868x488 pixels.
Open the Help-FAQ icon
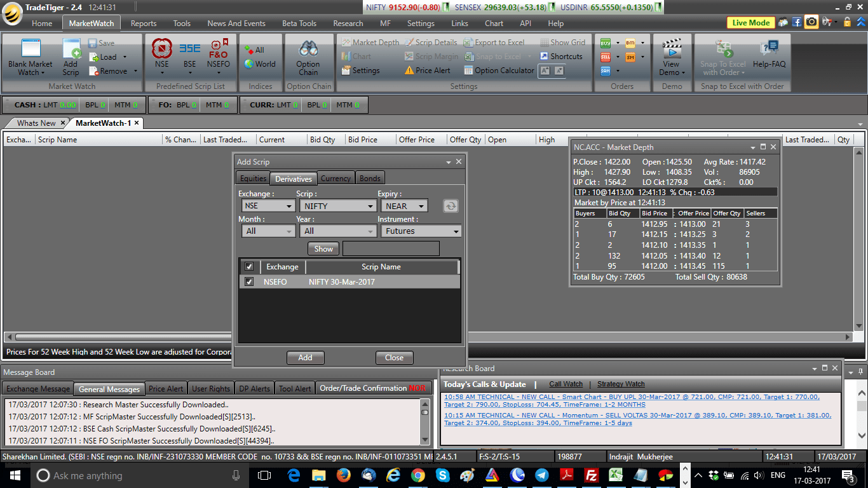pyautogui.click(x=769, y=55)
